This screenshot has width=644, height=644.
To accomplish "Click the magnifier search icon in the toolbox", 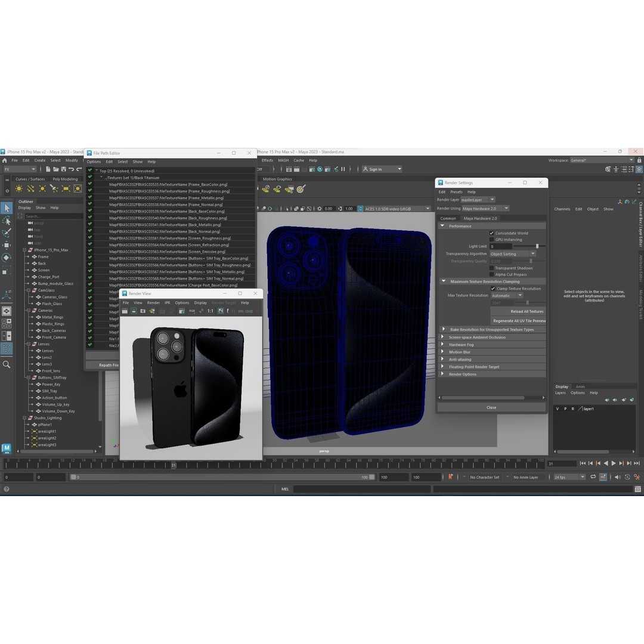I will click(7, 364).
